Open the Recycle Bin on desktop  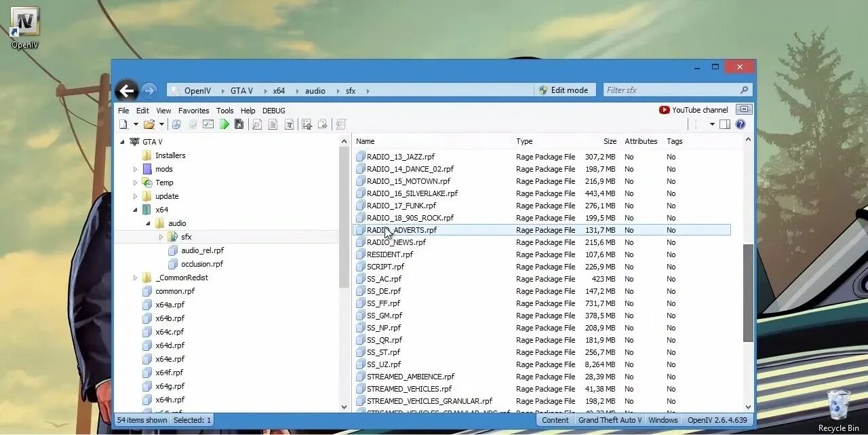coord(838,411)
